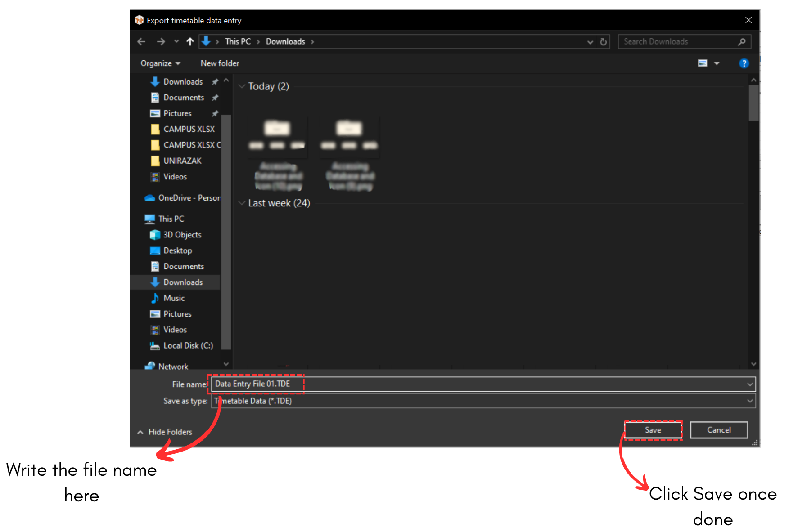
Task: Click the change view layout icon
Action: point(702,63)
